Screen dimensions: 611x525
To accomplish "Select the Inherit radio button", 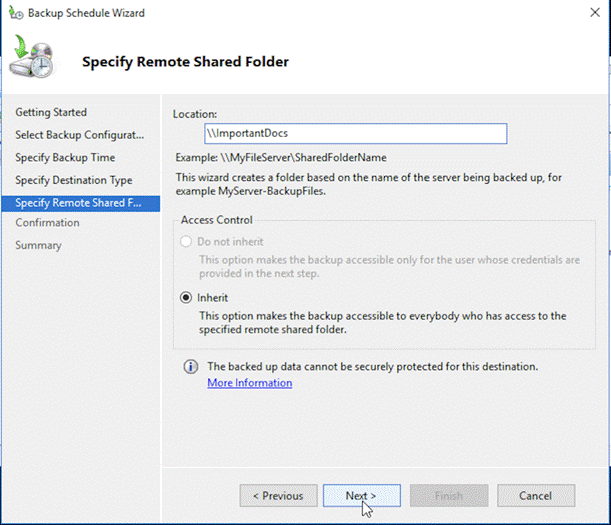I will pos(186,297).
